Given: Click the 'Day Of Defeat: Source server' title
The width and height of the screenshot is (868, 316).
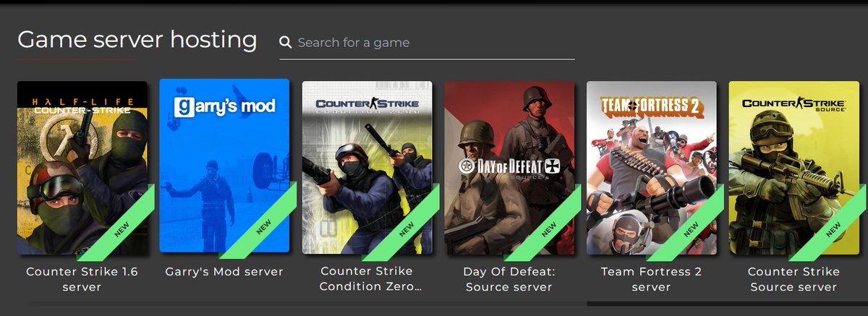Looking at the screenshot, I should tap(509, 279).
